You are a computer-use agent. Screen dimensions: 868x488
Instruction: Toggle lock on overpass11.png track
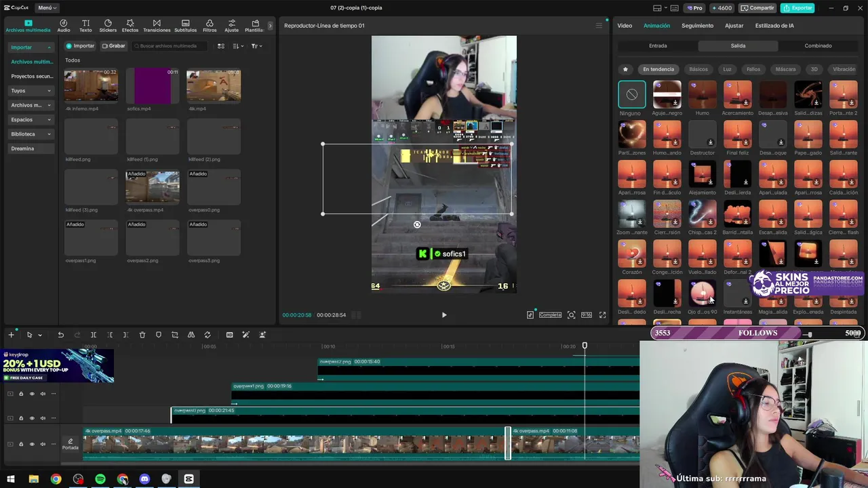[x=21, y=418]
